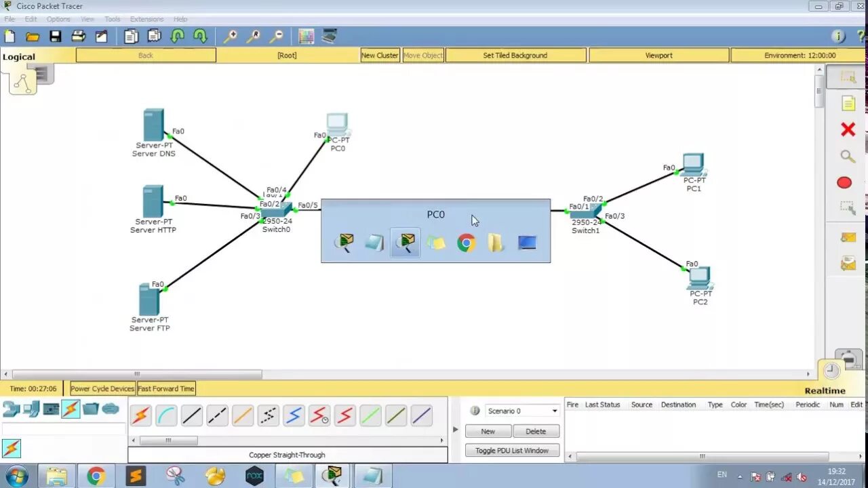Reset zoom with the R magnifier
The width and height of the screenshot is (868, 488).
(254, 36)
